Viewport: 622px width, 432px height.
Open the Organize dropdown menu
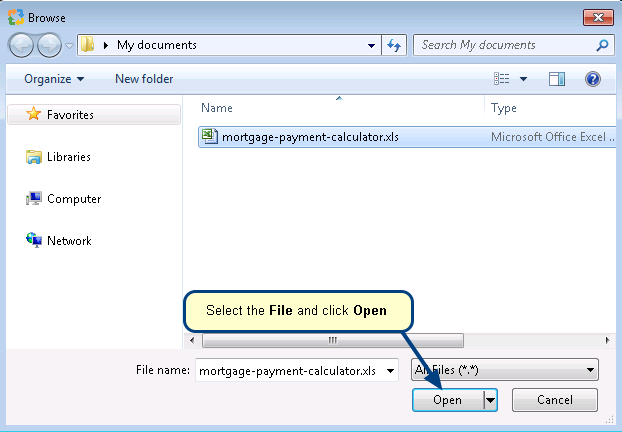point(54,79)
